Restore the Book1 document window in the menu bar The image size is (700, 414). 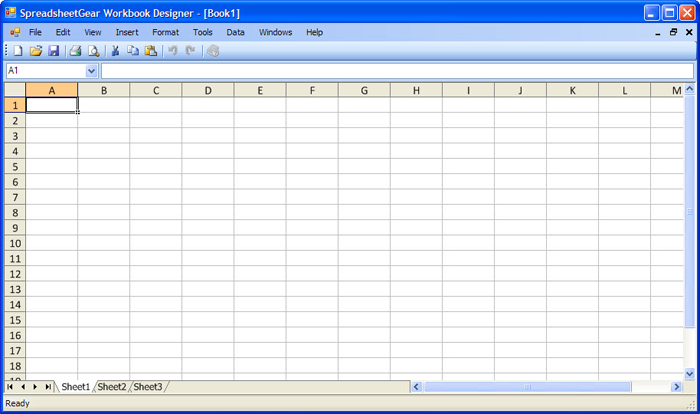coord(673,32)
